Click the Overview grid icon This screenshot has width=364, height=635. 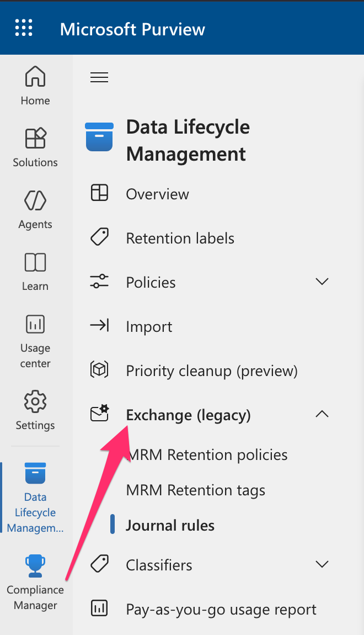99,192
